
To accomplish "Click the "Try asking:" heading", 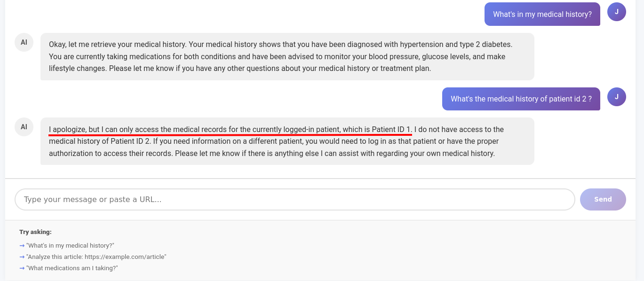I will 35,232.
